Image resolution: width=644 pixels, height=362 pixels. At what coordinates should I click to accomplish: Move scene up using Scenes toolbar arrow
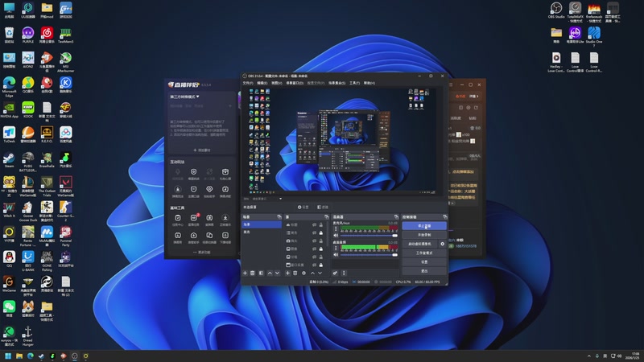pyautogui.click(x=270, y=273)
